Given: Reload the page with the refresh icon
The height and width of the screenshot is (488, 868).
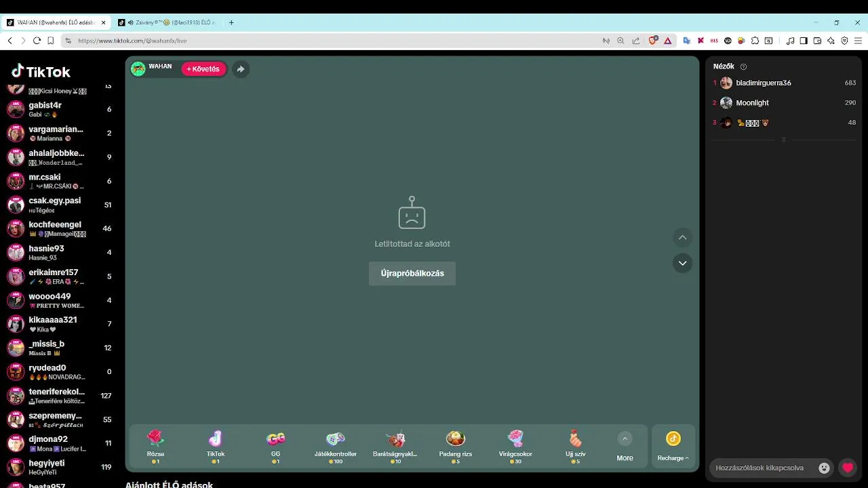Looking at the screenshot, I should [37, 41].
